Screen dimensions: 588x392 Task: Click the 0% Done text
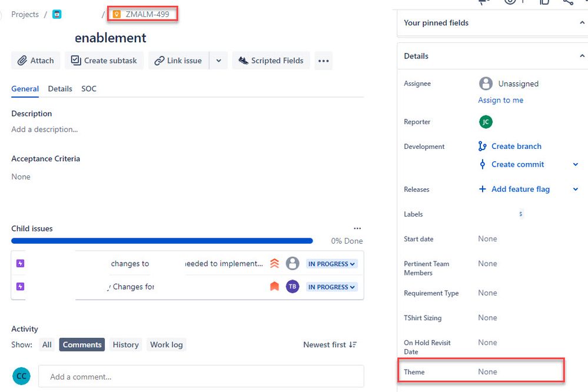[x=347, y=241]
